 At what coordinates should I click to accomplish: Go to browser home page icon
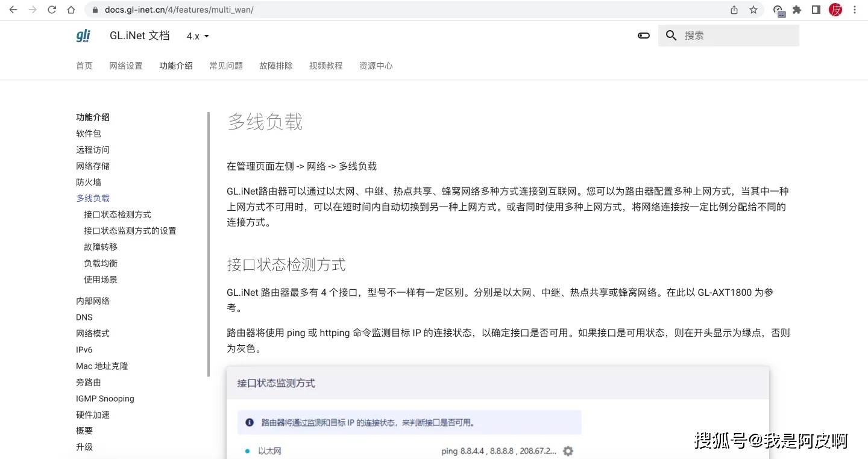[x=71, y=10]
